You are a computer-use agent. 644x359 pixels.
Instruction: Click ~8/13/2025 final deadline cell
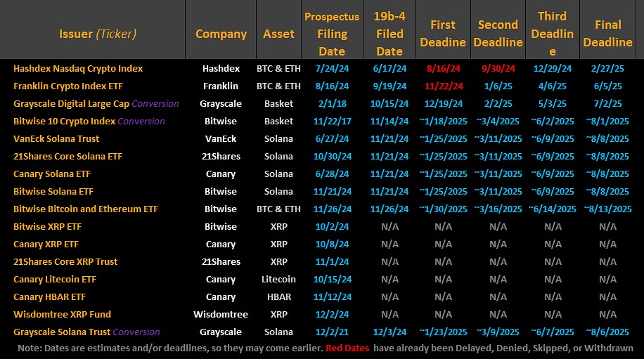point(607,209)
